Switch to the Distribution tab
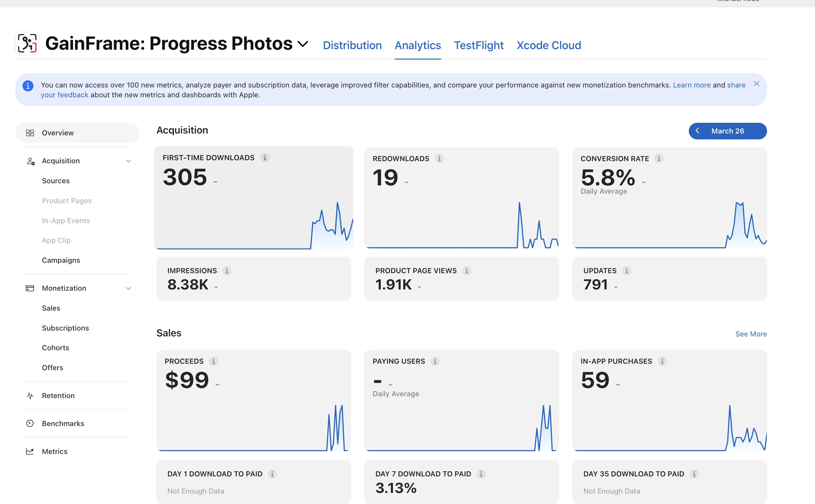Image resolution: width=815 pixels, height=504 pixels. 352,45
